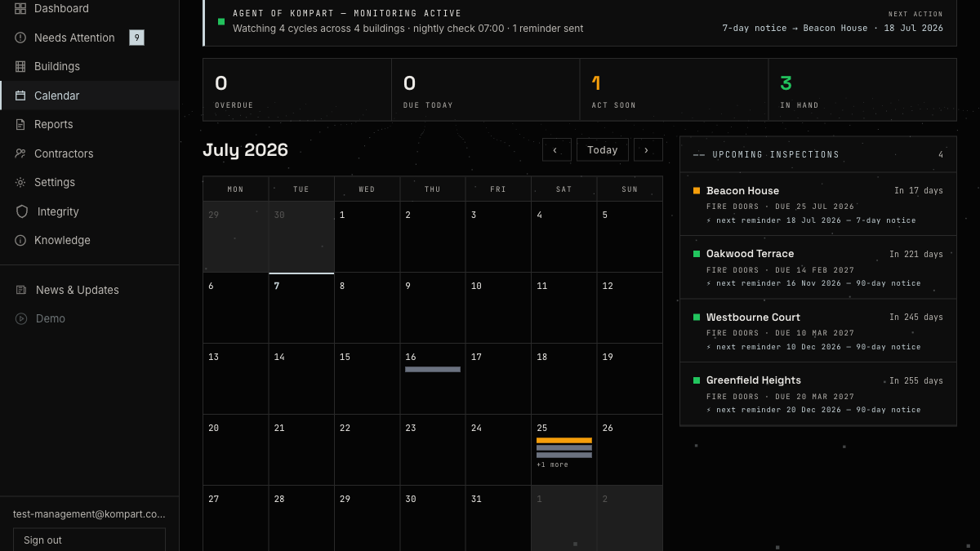Viewport: 980px width, 551px height.
Task: Open the Settings page
Action: click(90, 182)
